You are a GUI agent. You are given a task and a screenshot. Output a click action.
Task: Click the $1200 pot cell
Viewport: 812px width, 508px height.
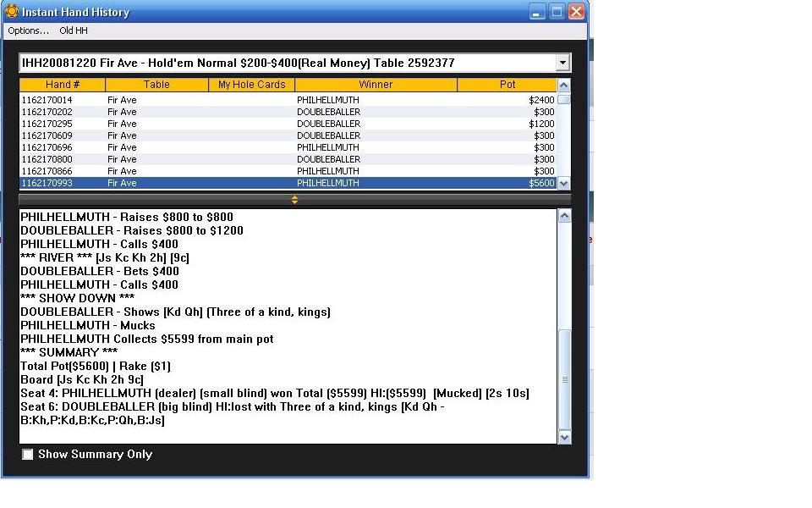pos(541,124)
